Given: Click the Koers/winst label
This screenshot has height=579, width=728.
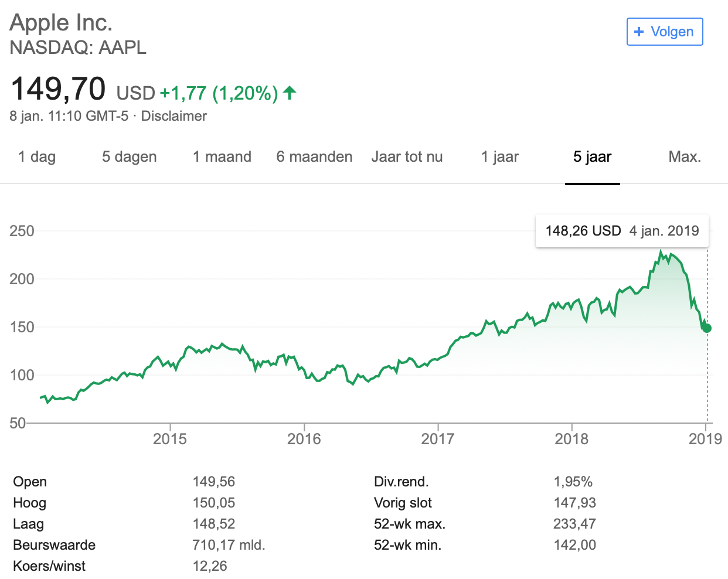Looking at the screenshot, I should (x=49, y=566).
